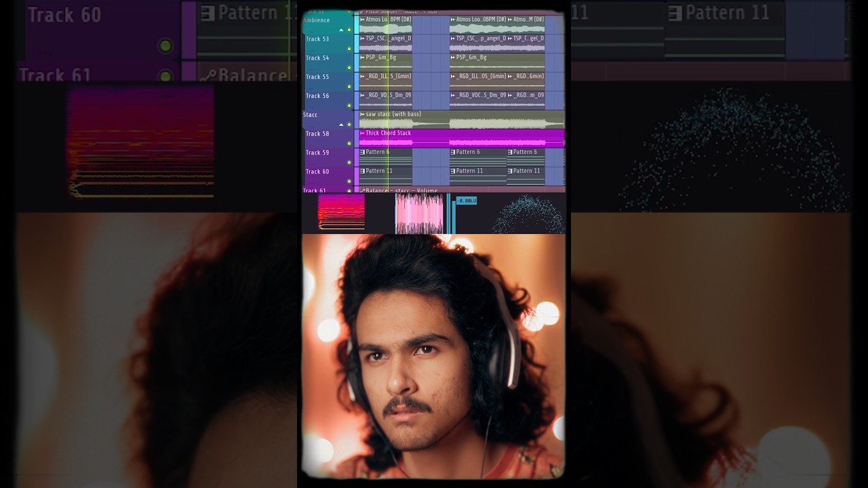Select the second Pattern 11 clip
Viewport: 868px width, 488px height.
(x=478, y=176)
